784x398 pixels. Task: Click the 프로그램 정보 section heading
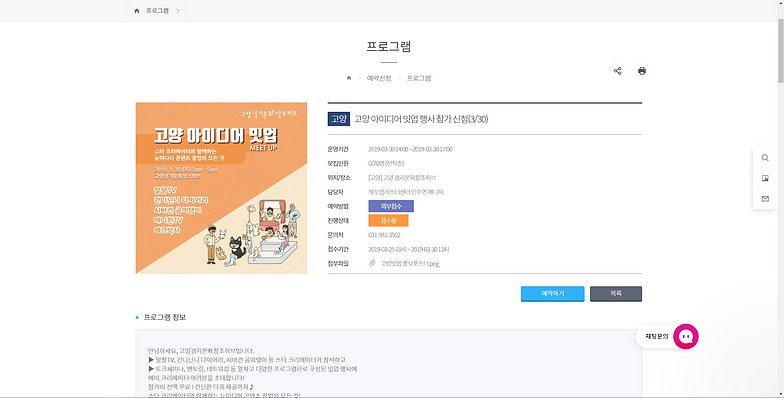pyautogui.click(x=164, y=318)
